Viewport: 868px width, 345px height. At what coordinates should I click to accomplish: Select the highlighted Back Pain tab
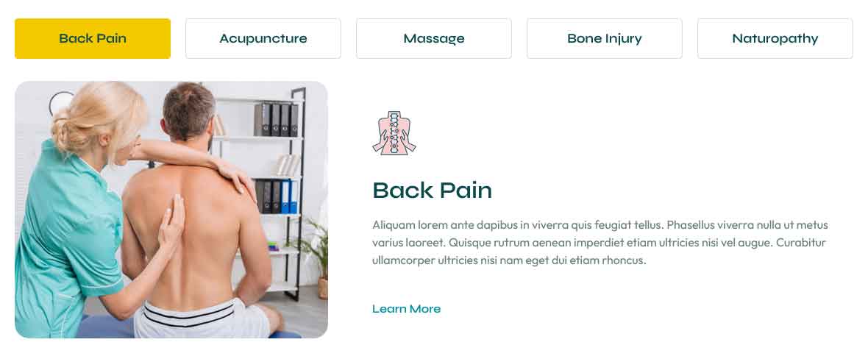click(93, 38)
